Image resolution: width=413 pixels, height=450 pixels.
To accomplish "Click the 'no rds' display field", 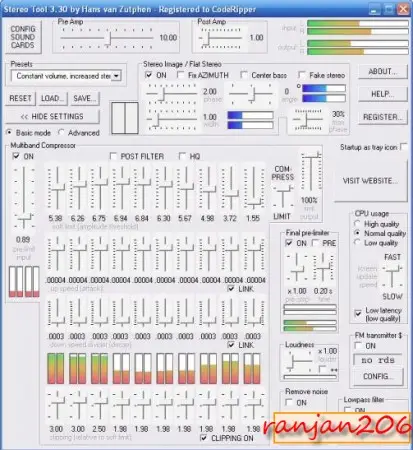I will tap(378, 360).
